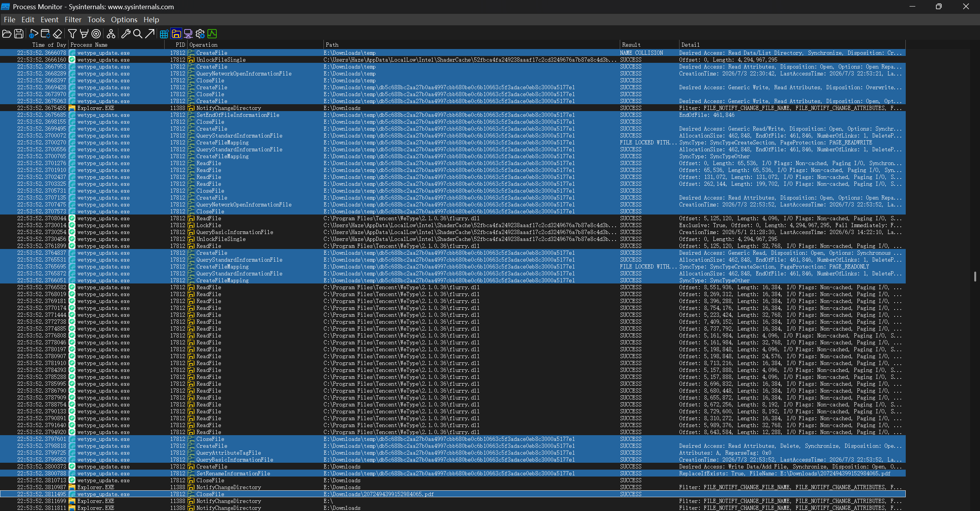The image size is (980, 511).
Task: Open Event Properties via the wrench icon
Action: click(126, 34)
